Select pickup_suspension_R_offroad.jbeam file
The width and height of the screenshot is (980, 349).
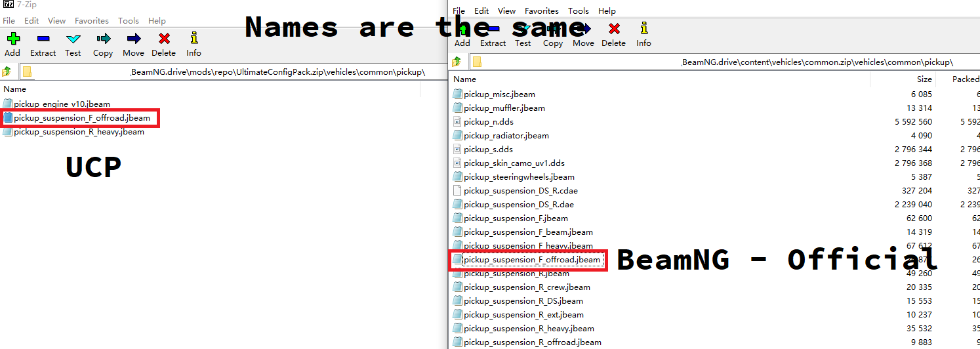532,342
